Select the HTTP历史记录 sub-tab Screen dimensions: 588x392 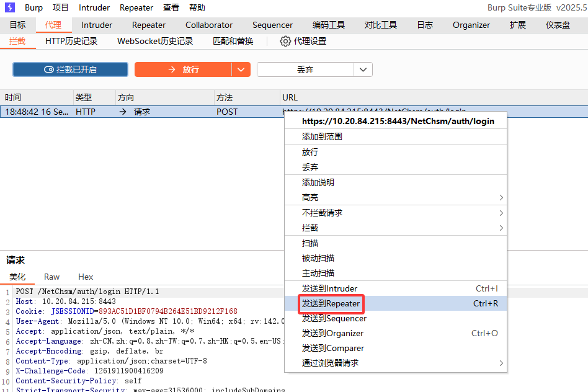71,42
